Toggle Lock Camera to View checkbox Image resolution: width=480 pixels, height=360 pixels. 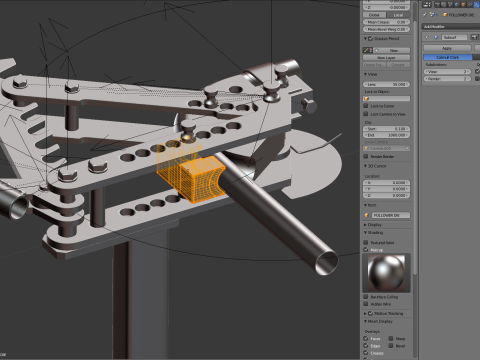click(366, 114)
